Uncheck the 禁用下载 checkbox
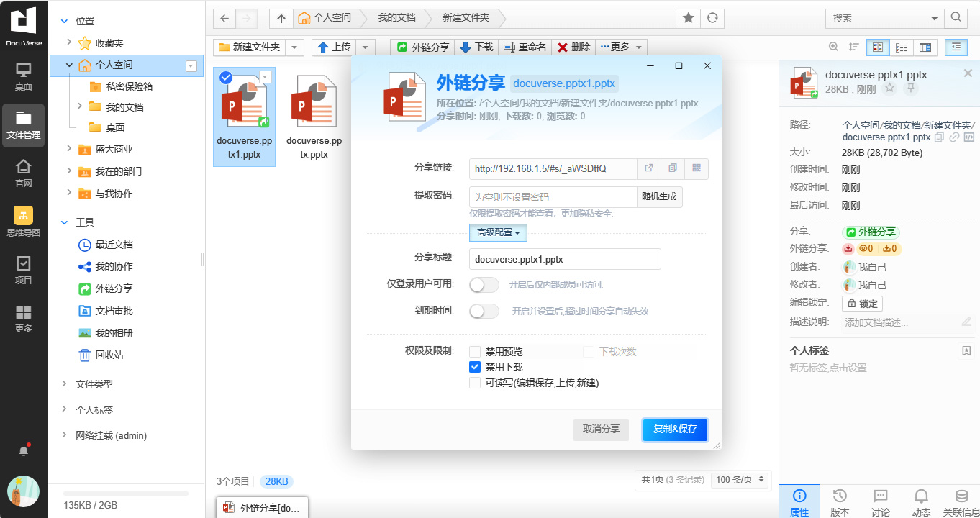Image resolution: width=980 pixels, height=518 pixels. pos(475,367)
